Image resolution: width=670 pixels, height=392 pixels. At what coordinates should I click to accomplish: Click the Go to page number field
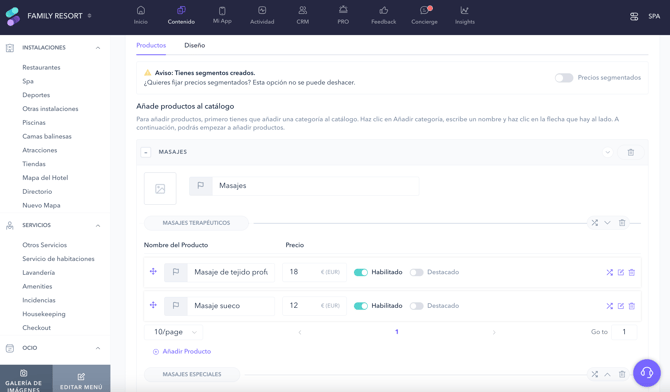click(624, 332)
